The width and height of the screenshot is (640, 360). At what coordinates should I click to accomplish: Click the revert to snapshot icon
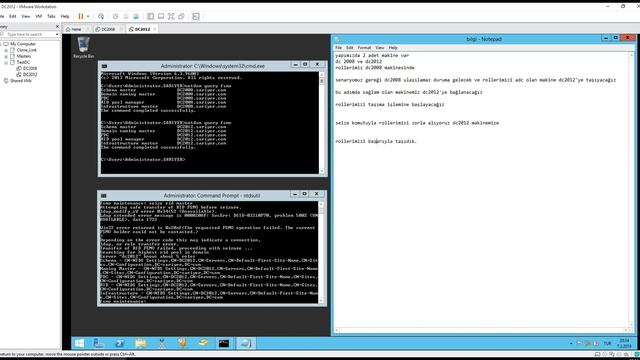click(126, 16)
